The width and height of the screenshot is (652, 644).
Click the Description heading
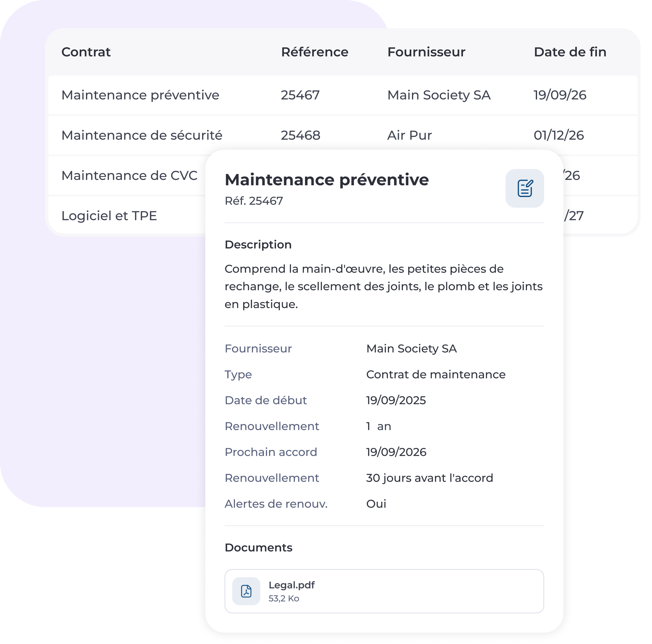point(258,244)
